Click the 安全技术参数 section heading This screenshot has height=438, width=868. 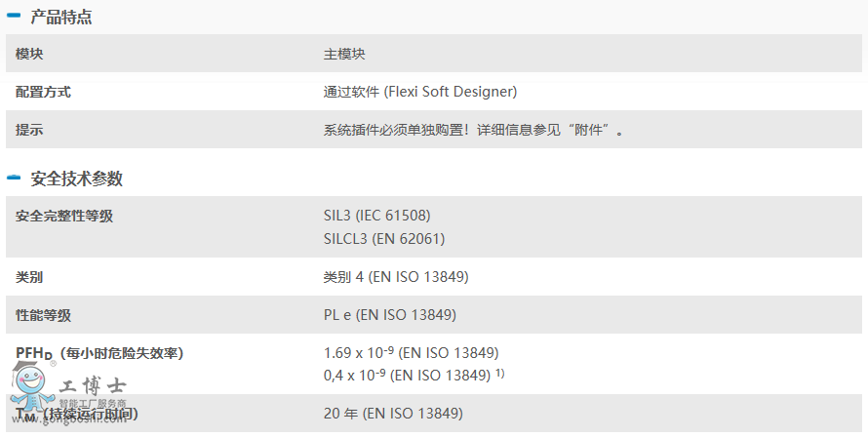click(77, 179)
